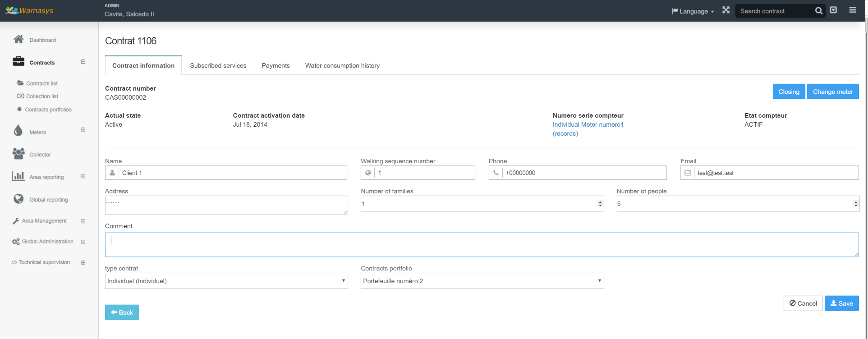The width and height of the screenshot is (868, 339).
Task: Click the Wamasys logo
Action: point(29,10)
